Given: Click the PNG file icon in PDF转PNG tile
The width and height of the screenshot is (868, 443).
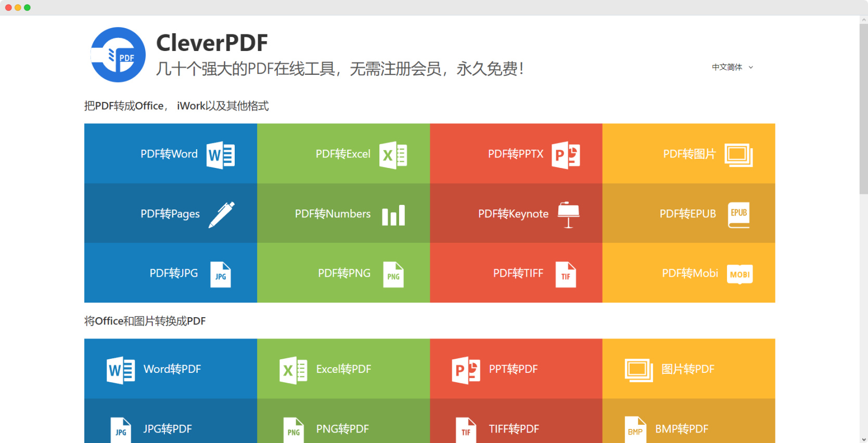Looking at the screenshot, I should pyautogui.click(x=393, y=275).
